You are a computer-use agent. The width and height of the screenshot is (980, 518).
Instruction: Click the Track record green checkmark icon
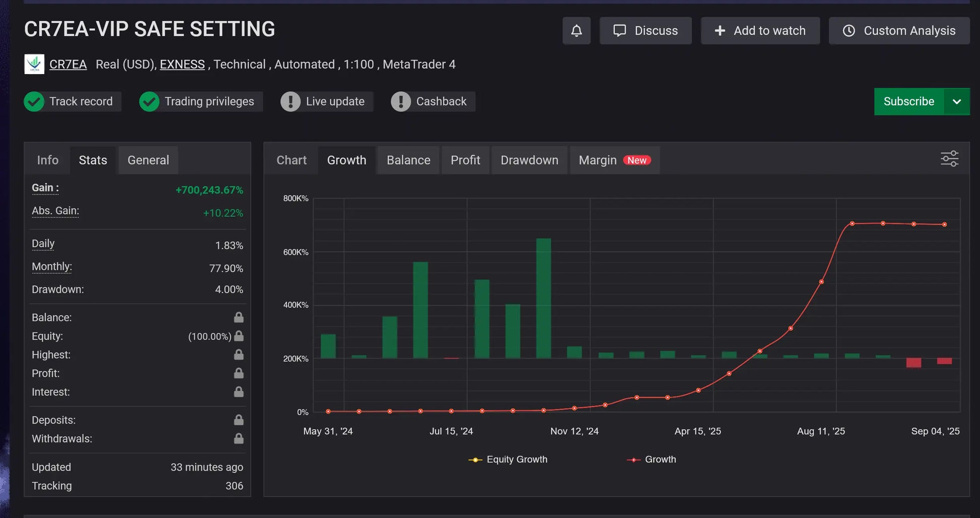[34, 102]
